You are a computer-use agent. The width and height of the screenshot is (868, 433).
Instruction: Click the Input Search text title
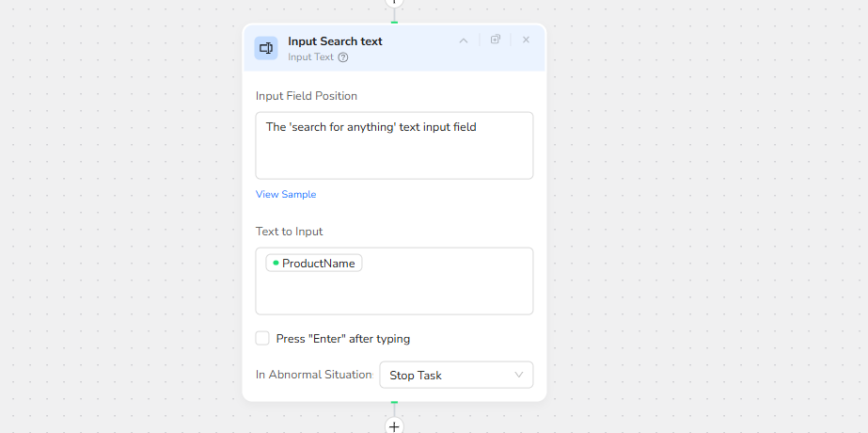tap(335, 41)
